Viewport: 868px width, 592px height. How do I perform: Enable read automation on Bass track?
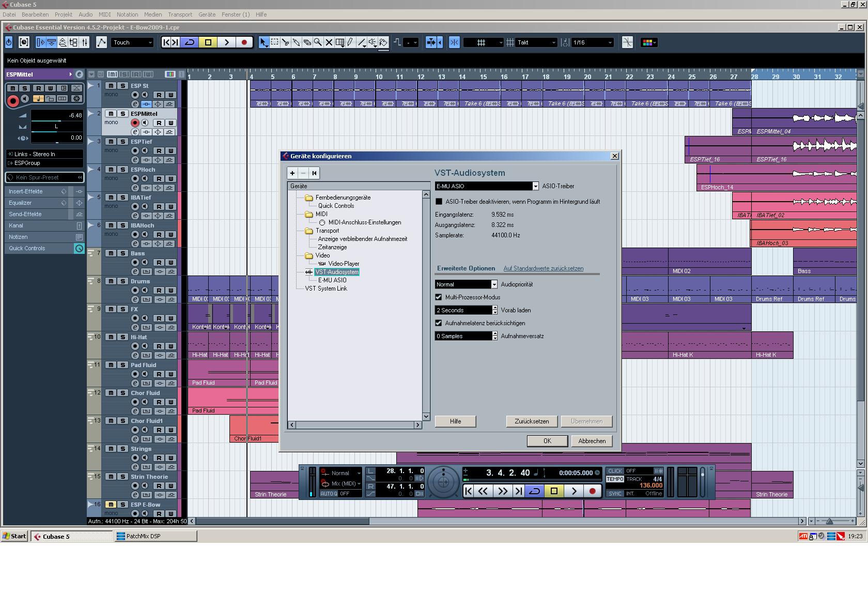pos(159,262)
